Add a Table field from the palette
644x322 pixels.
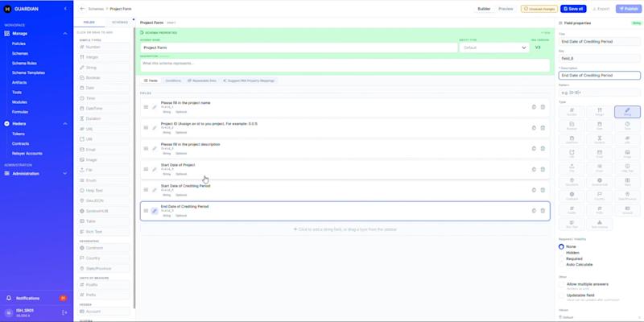click(x=104, y=221)
